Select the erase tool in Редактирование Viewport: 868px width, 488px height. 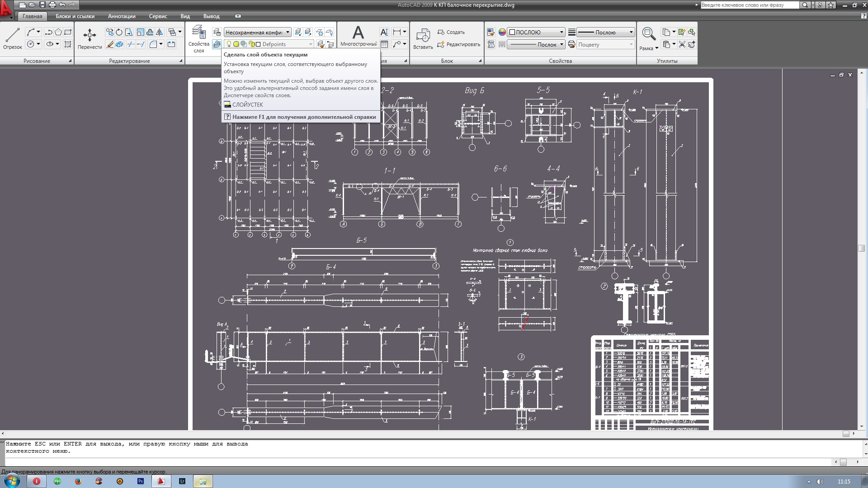110,44
